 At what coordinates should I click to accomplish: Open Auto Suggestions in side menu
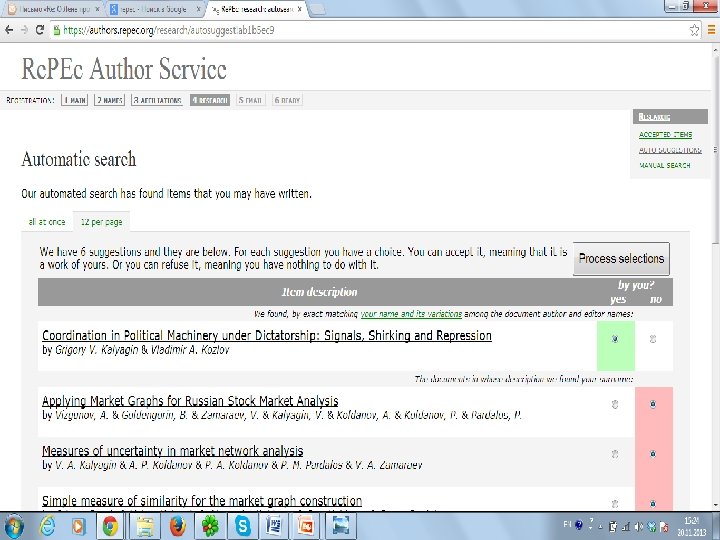[x=670, y=150]
